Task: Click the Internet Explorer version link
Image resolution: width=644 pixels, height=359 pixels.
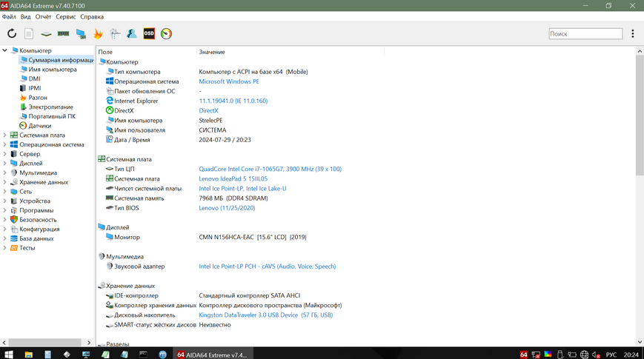Action: coord(233,101)
